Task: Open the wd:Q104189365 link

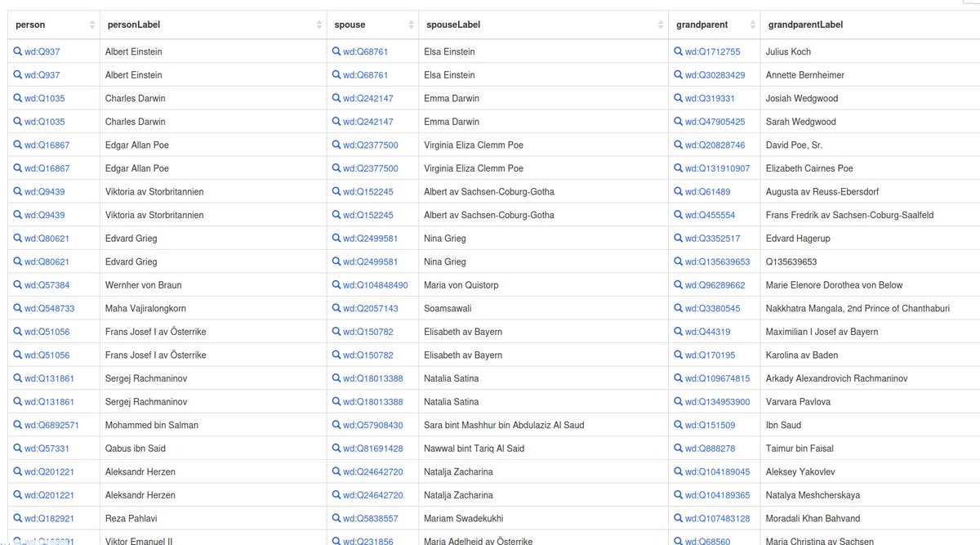Action: pos(717,494)
